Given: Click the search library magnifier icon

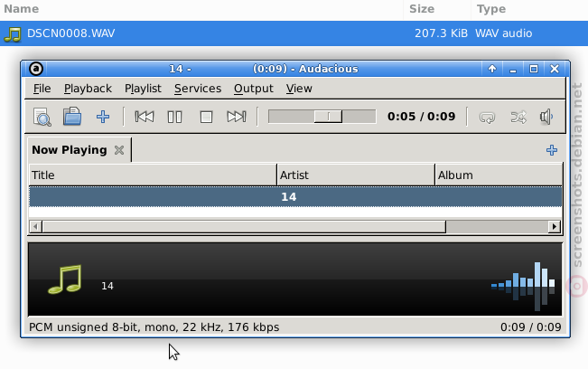Looking at the screenshot, I should point(42,117).
